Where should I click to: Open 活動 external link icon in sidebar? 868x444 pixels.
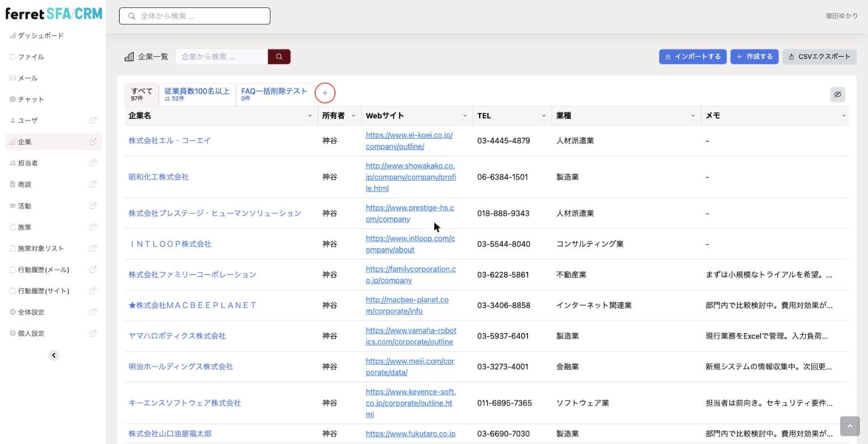(x=93, y=206)
